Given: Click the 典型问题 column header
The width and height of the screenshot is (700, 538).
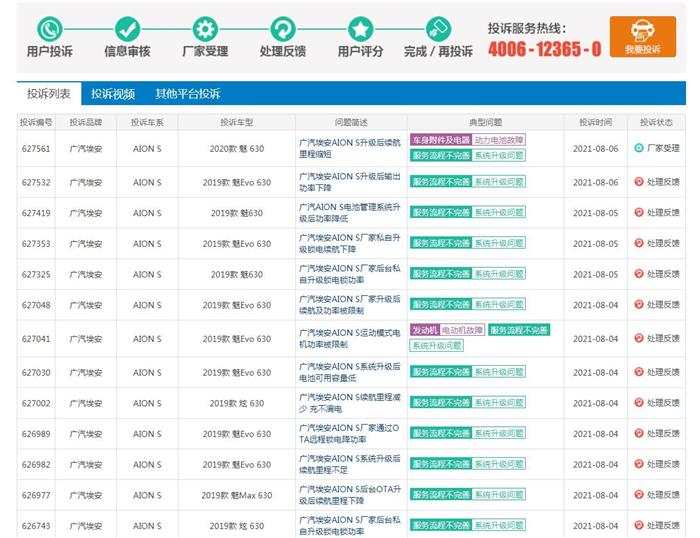Looking at the screenshot, I should [485, 122].
